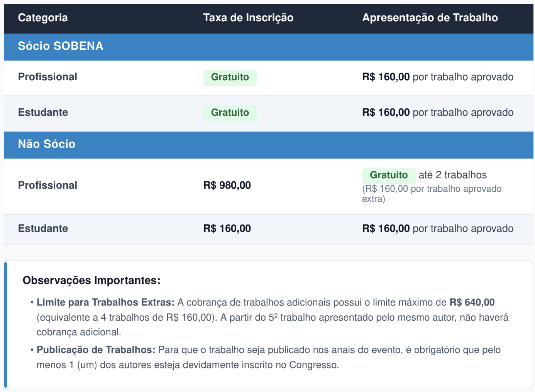Viewport: 535px width, 392px height.
Task: Click the Taxa de Inscrição column header
Action: pos(248,18)
